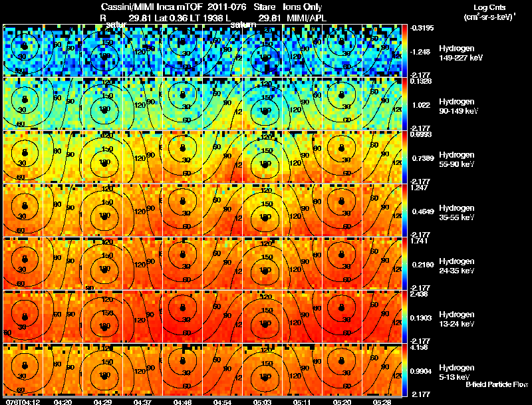Open the 04:29 panel in 55-90 keV row
Screen dimensions: 532x405
coord(103,157)
